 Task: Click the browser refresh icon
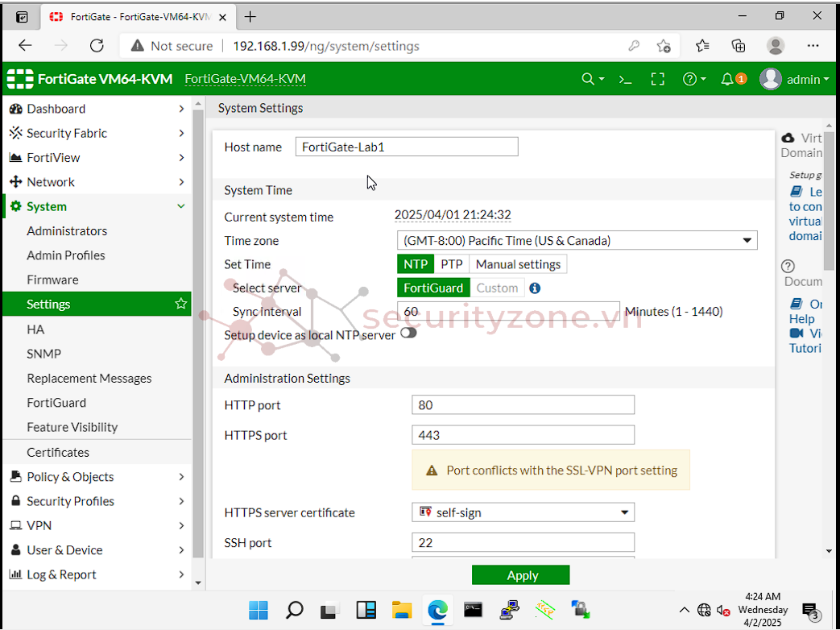click(97, 46)
